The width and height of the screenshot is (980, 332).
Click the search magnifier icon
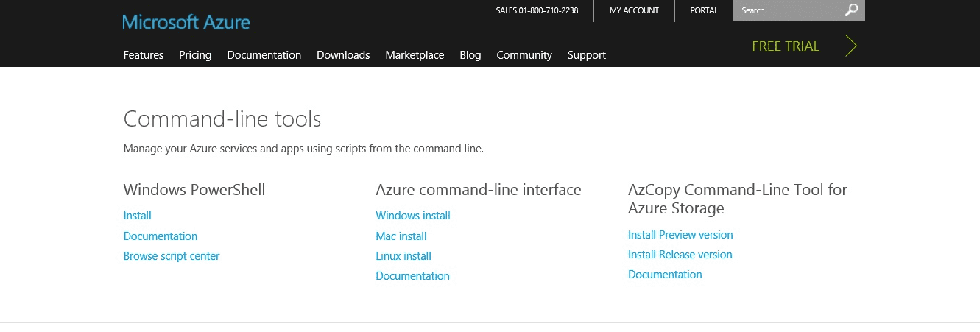click(851, 10)
